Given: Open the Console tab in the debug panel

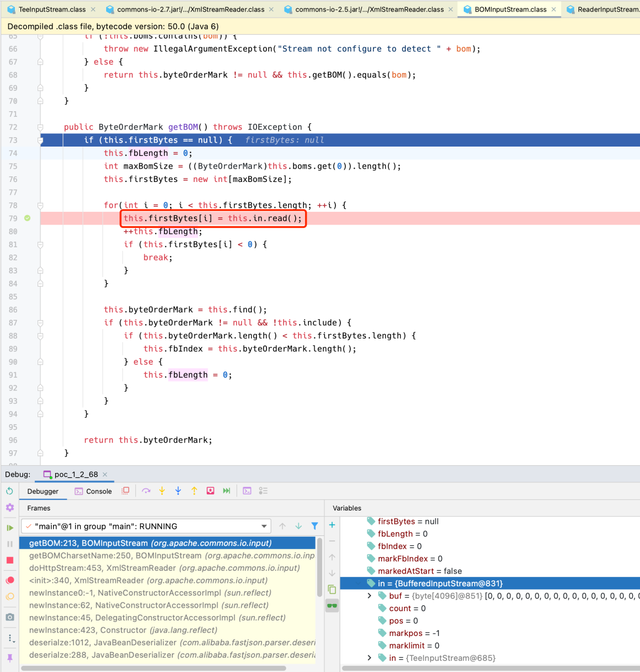Looking at the screenshot, I should [93, 491].
